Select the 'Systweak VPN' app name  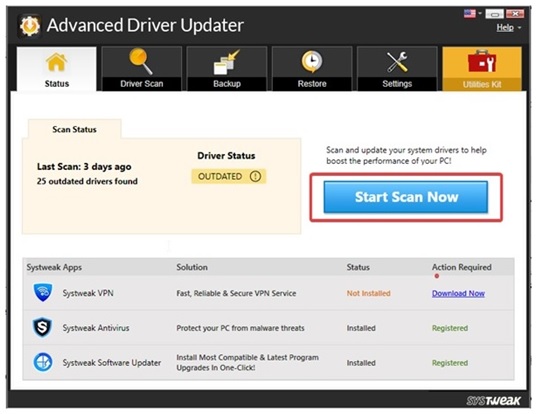tap(88, 293)
